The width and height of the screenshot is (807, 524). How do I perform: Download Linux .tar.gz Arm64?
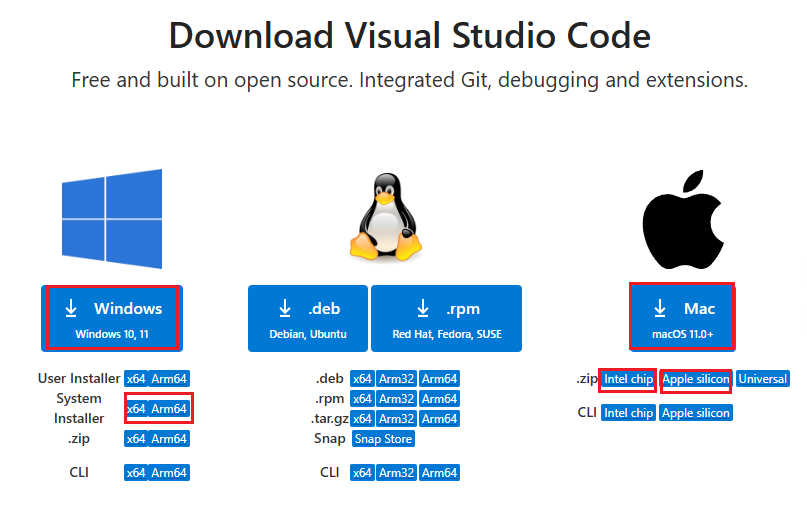[439, 418]
